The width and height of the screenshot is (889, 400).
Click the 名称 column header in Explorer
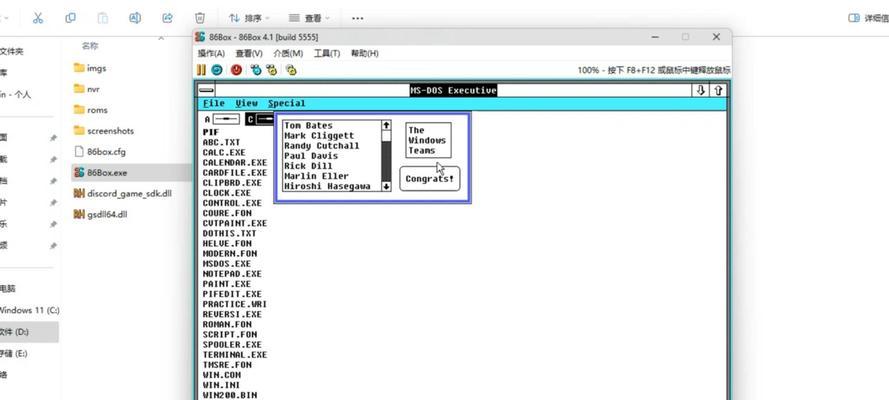(x=90, y=46)
